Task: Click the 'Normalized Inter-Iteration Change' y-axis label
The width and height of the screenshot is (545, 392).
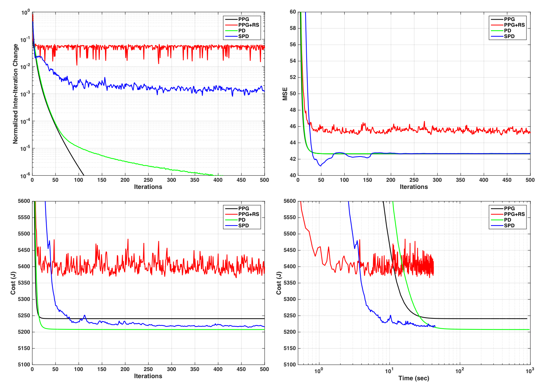Action: point(15,94)
